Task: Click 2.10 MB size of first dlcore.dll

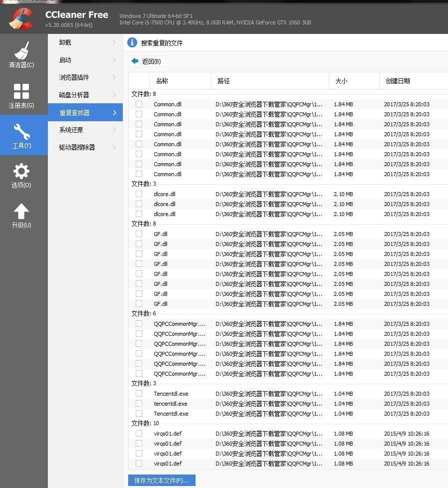Action: (x=343, y=194)
